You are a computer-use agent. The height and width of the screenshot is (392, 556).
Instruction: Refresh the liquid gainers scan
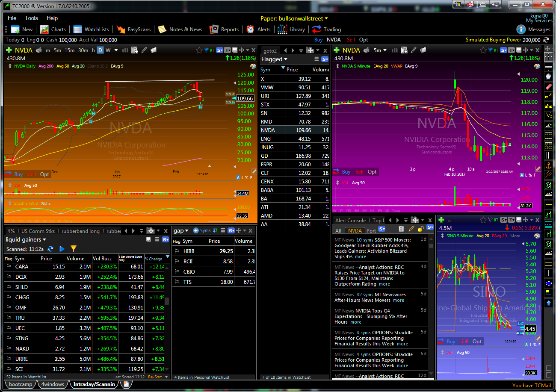coord(50,249)
